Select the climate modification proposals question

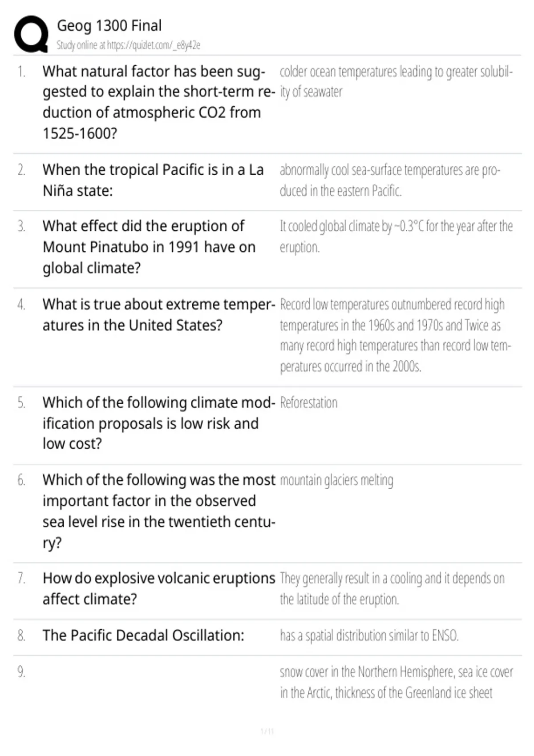[x=158, y=423]
